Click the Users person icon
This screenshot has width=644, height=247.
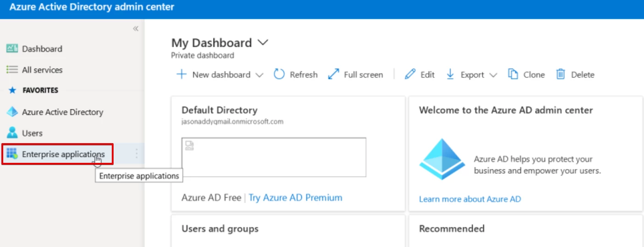[12, 133]
